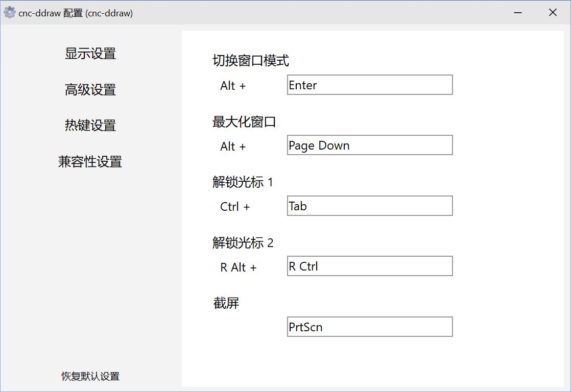Screen dimensions: 571x392
Task: Click the cnc-ddraw gear icon in title bar
Action: click(10, 13)
